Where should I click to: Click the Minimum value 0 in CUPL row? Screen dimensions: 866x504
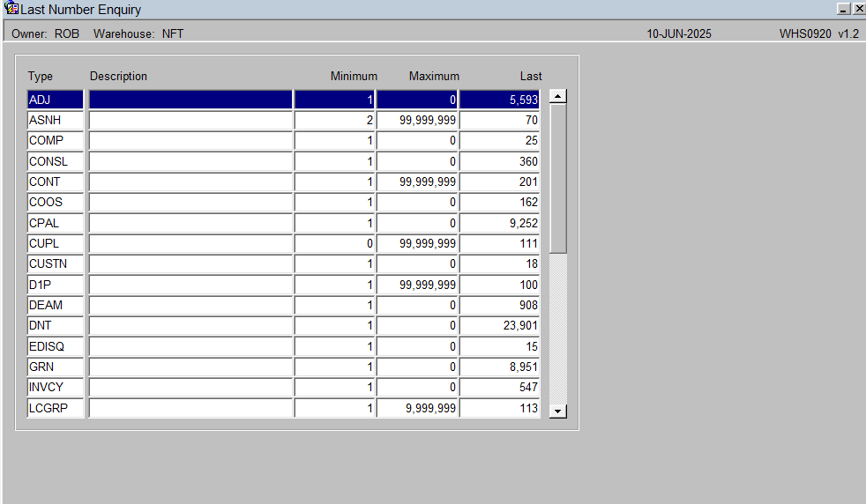click(x=335, y=244)
